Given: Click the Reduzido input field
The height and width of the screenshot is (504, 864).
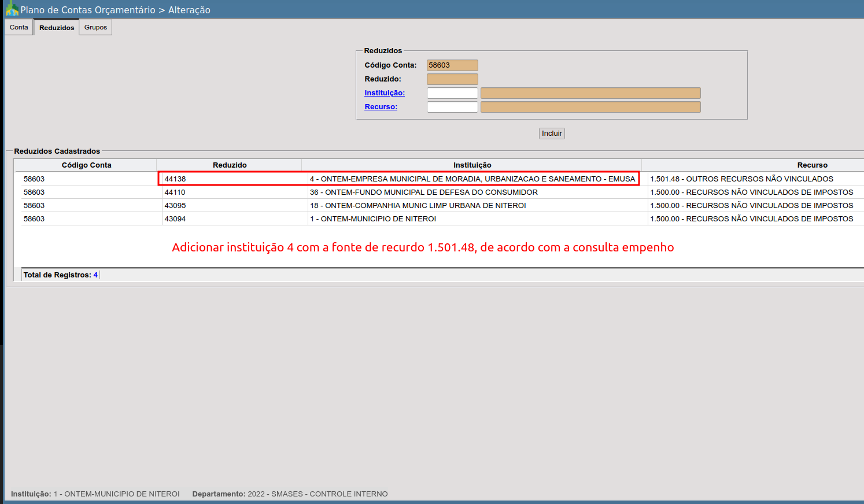Looking at the screenshot, I should [x=452, y=79].
